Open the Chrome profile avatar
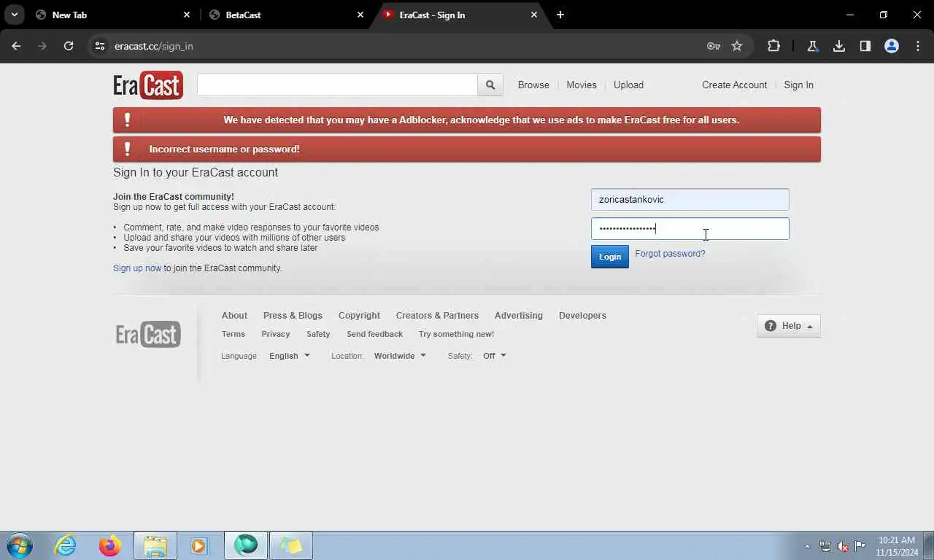934x560 pixels. 892,46
